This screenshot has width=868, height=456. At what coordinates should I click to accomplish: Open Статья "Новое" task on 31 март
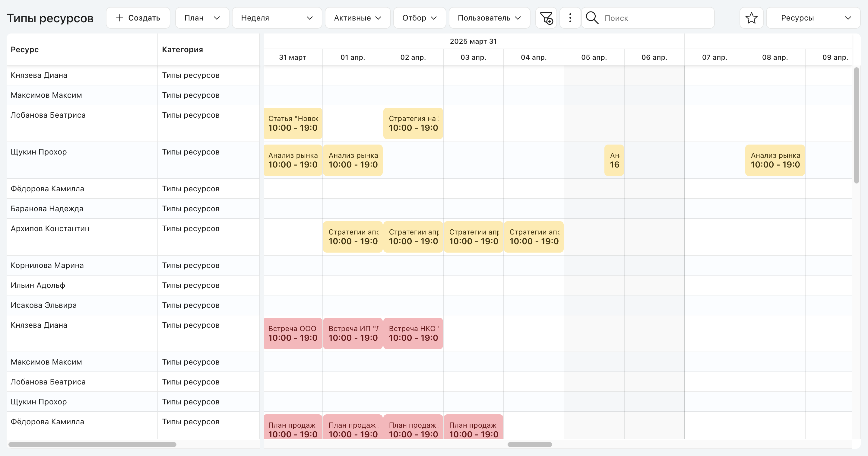pyautogui.click(x=293, y=123)
